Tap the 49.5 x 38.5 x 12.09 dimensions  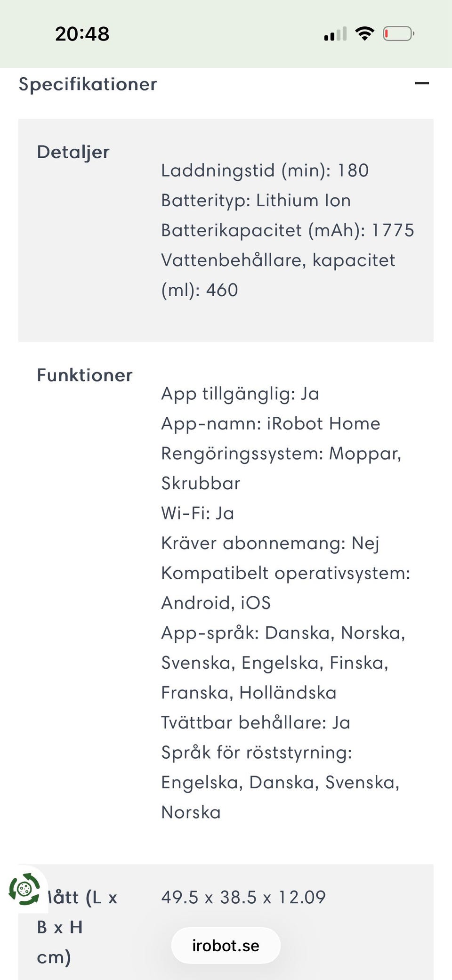tap(243, 898)
